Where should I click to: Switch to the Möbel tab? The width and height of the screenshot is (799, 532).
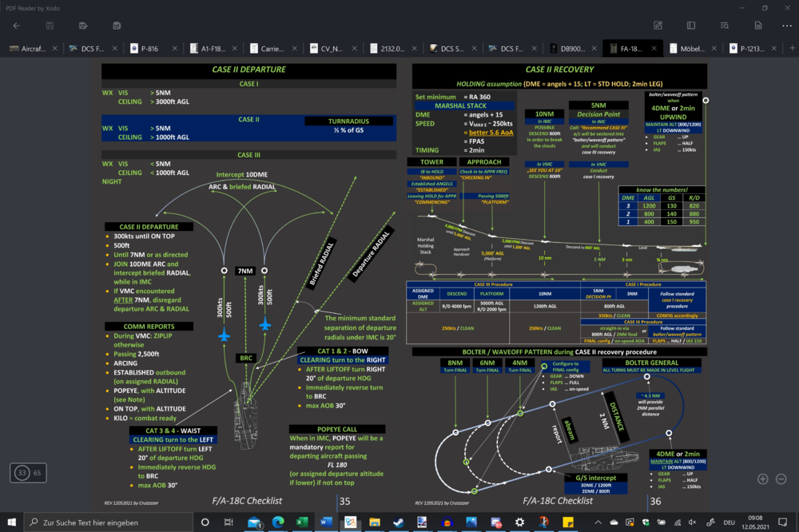coord(689,48)
